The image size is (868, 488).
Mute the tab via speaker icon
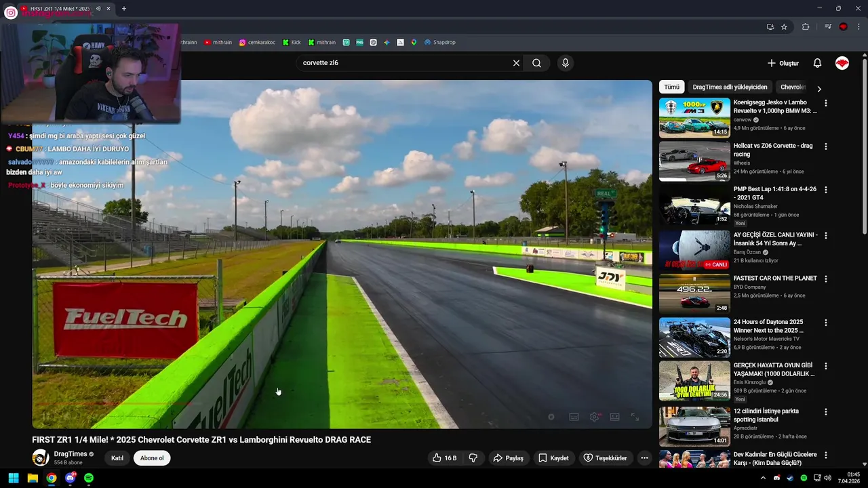tap(98, 9)
